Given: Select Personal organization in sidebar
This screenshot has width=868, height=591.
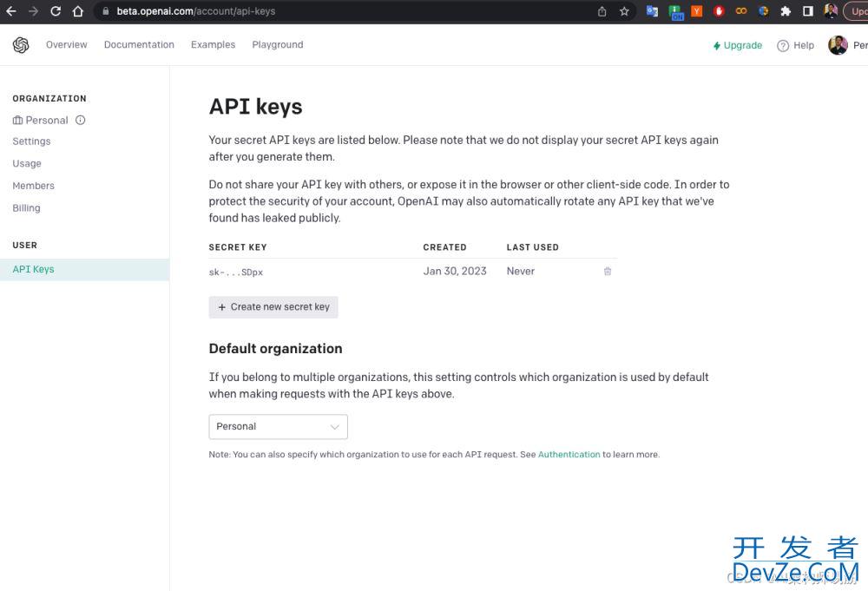Looking at the screenshot, I should pyautogui.click(x=41, y=120).
